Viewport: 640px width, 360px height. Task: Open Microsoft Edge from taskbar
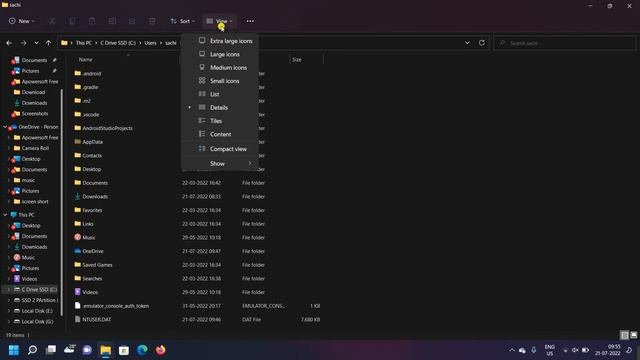coord(142,350)
